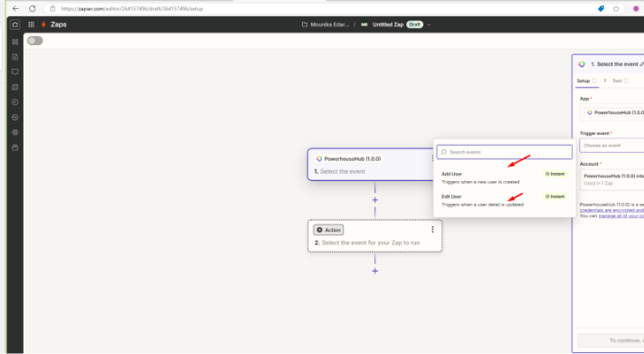The image size is (644, 354).
Task: Open the Account field PowerhouseHub (1.0.0)
Action: (x=612, y=179)
